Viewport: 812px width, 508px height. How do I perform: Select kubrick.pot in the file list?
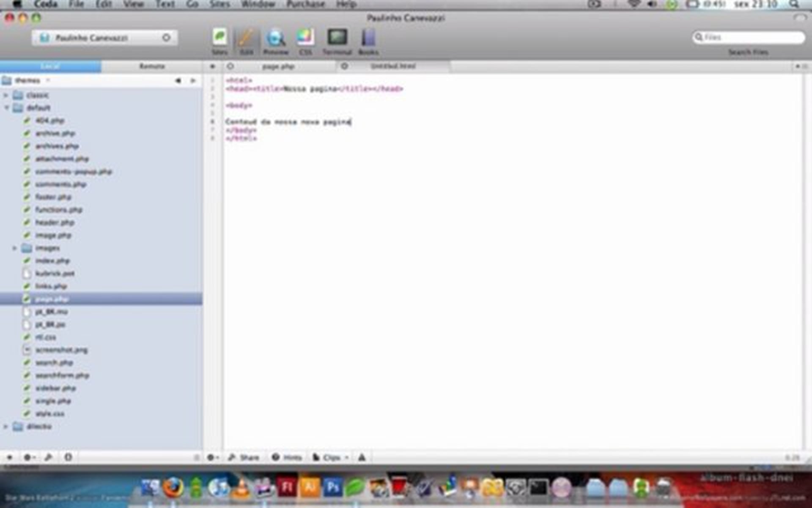(55, 273)
